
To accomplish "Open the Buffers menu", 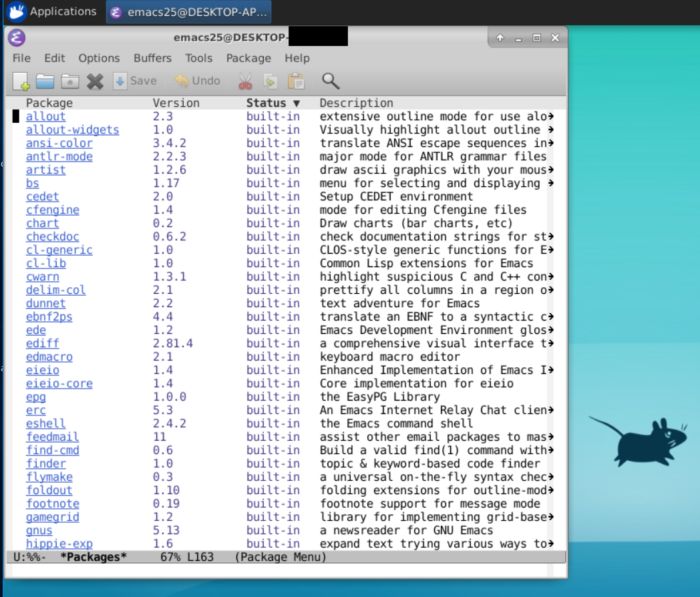I will 153,58.
